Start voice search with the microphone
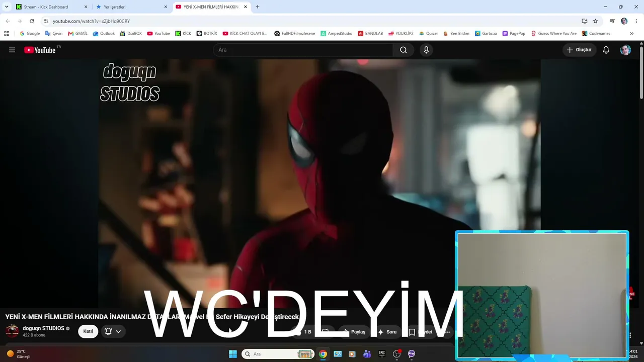The height and width of the screenshot is (362, 644). [426, 50]
